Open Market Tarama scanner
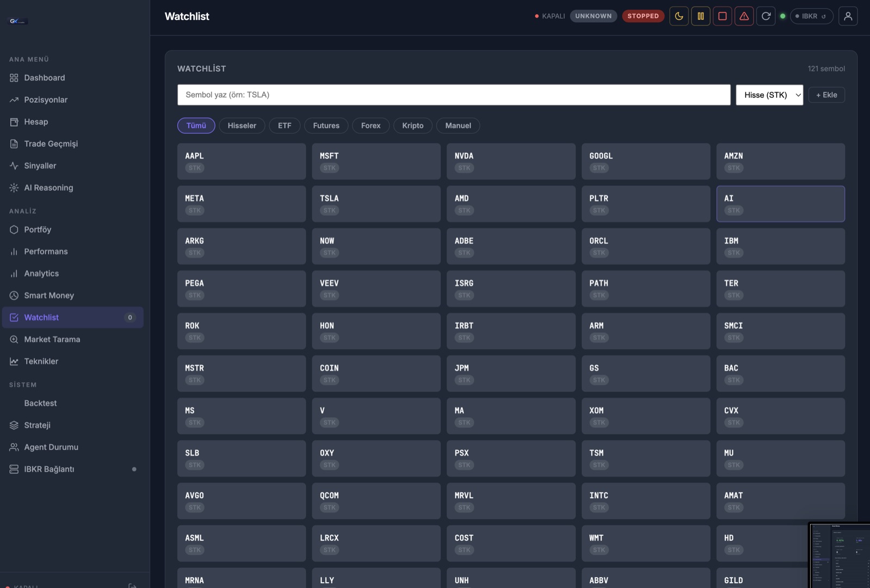The width and height of the screenshot is (870, 588). 73,339
